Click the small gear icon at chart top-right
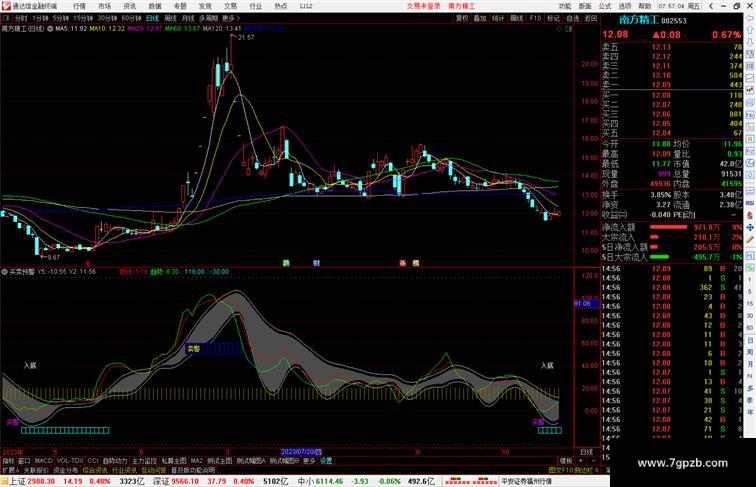The height and width of the screenshot is (487, 756). coord(559,29)
